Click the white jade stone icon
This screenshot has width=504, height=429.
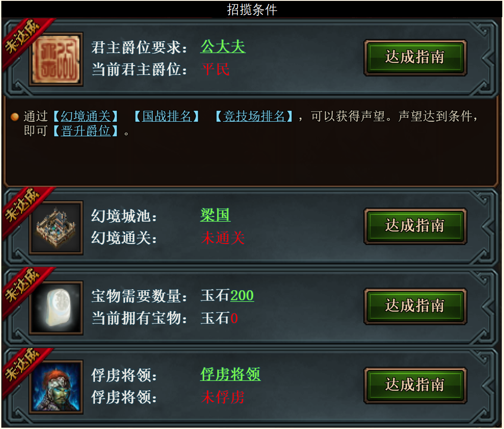click(56, 308)
